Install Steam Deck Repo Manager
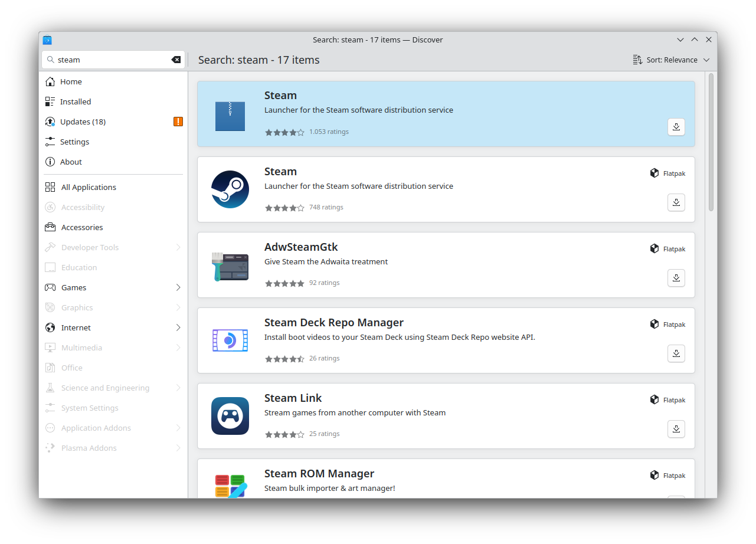The image size is (756, 544). (x=676, y=353)
